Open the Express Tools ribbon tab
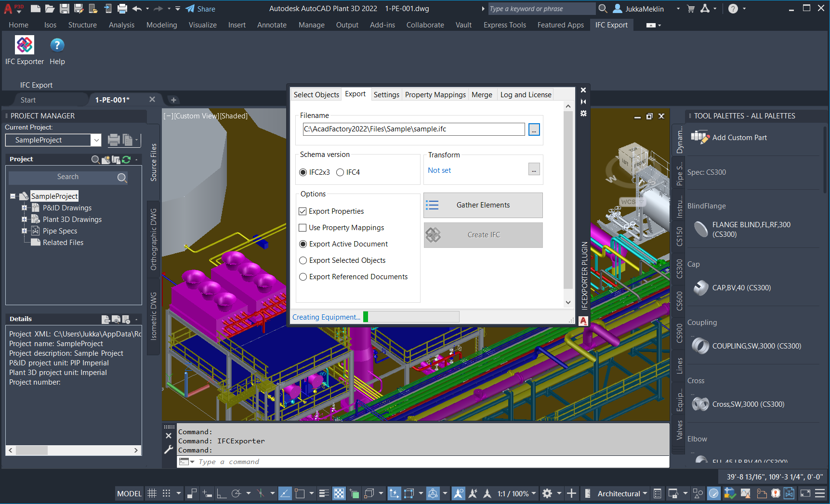Viewport: 830px width, 504px height. (x=504, y=25)
